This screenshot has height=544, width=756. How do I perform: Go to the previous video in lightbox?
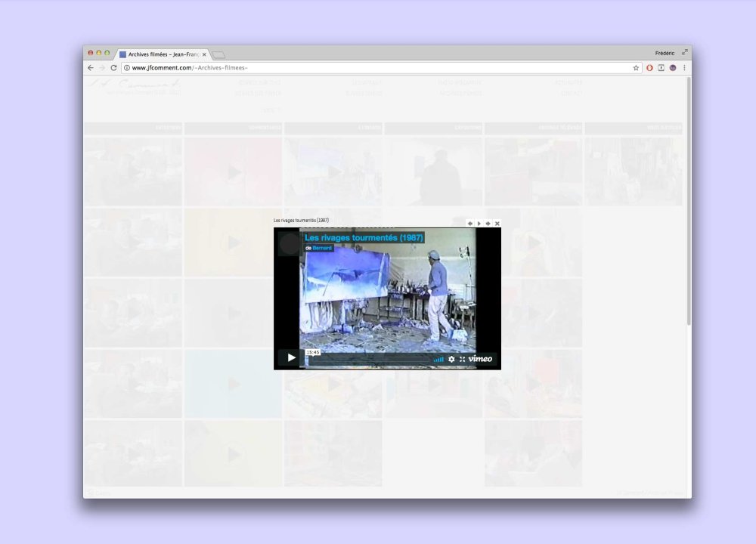(470, 224)
